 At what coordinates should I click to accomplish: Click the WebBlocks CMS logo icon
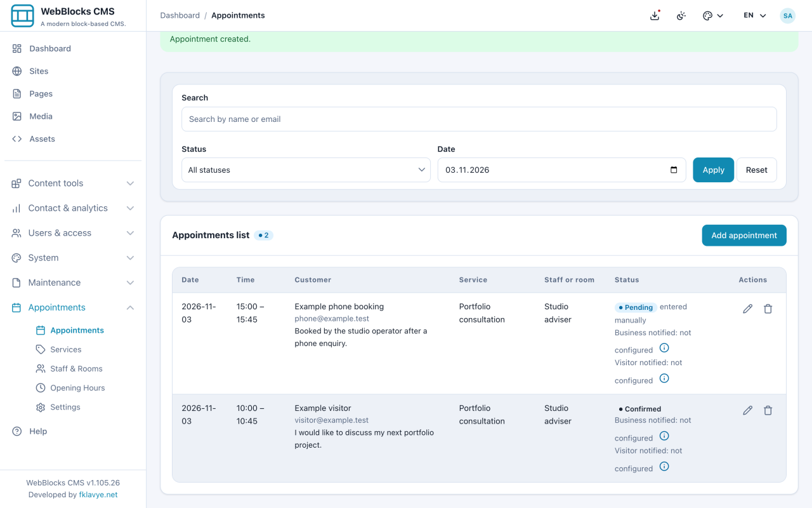(23, 16)
